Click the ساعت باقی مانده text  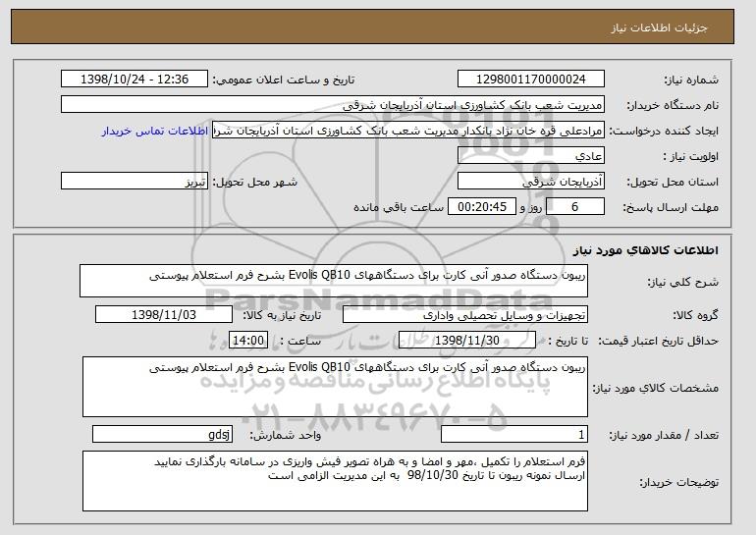pos(399,207)
